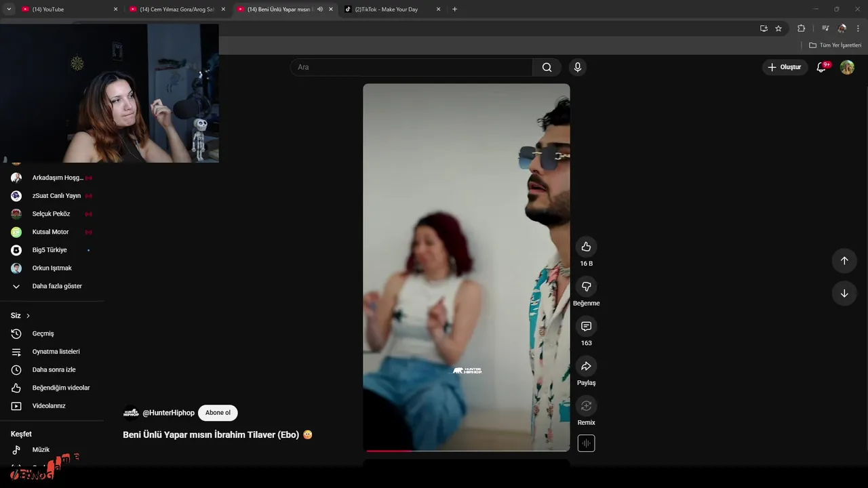Open Tüm Yer İşaretleri bookmarks folder
Screen dimensions: 868x488
click(x=835, y=45)
